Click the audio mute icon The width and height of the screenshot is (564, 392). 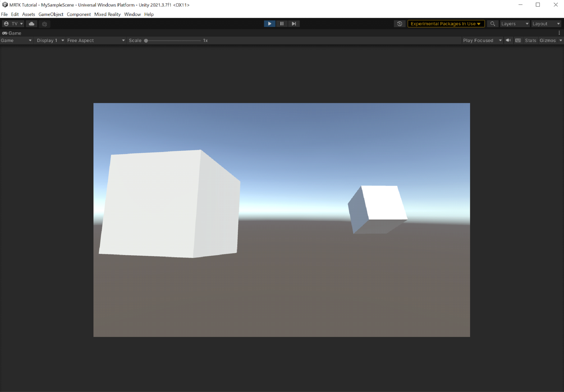click(508, 40)
